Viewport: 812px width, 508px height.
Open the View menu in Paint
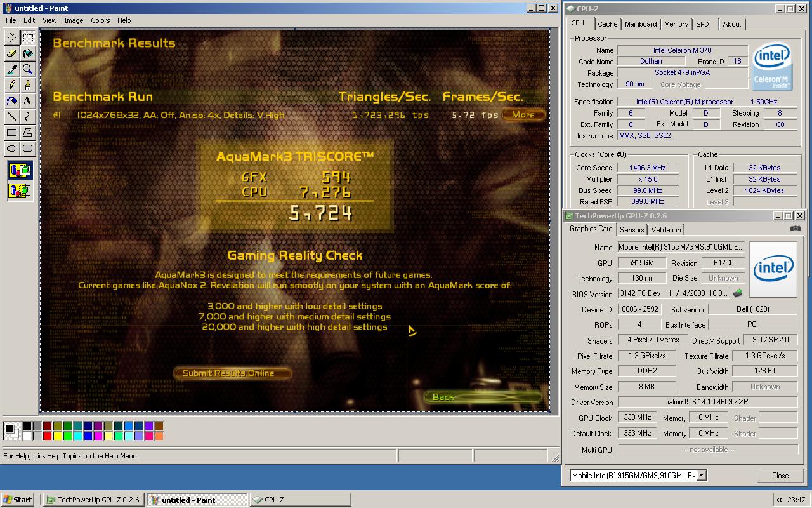coord(49,20)
